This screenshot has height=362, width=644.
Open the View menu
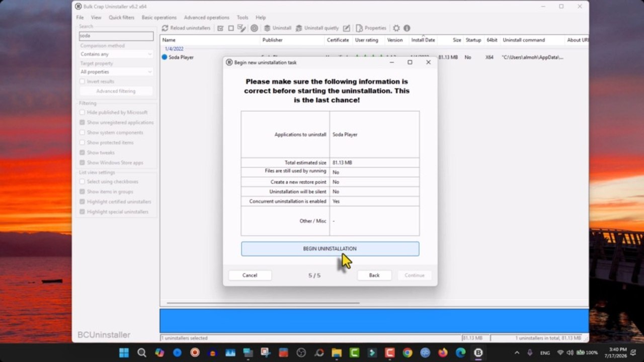96,18
